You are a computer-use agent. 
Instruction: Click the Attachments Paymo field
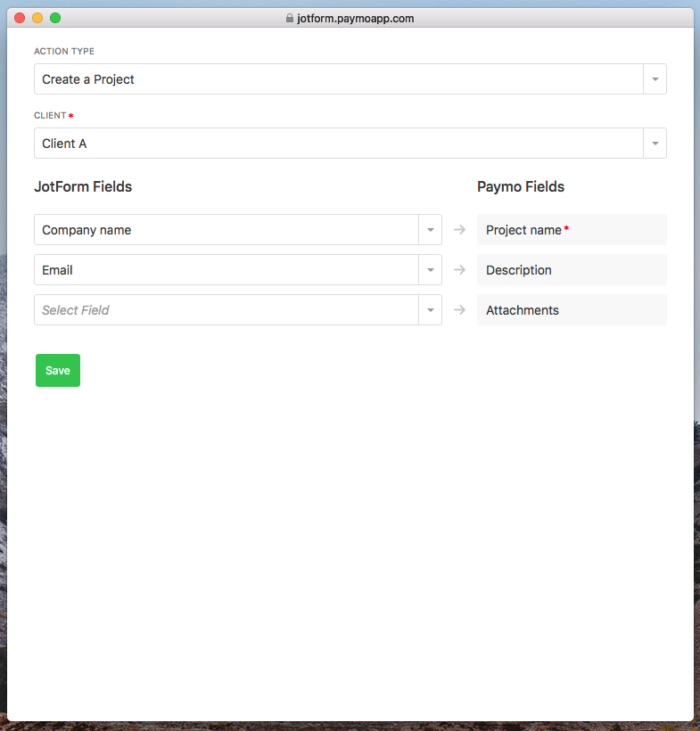tap(572, 310)
